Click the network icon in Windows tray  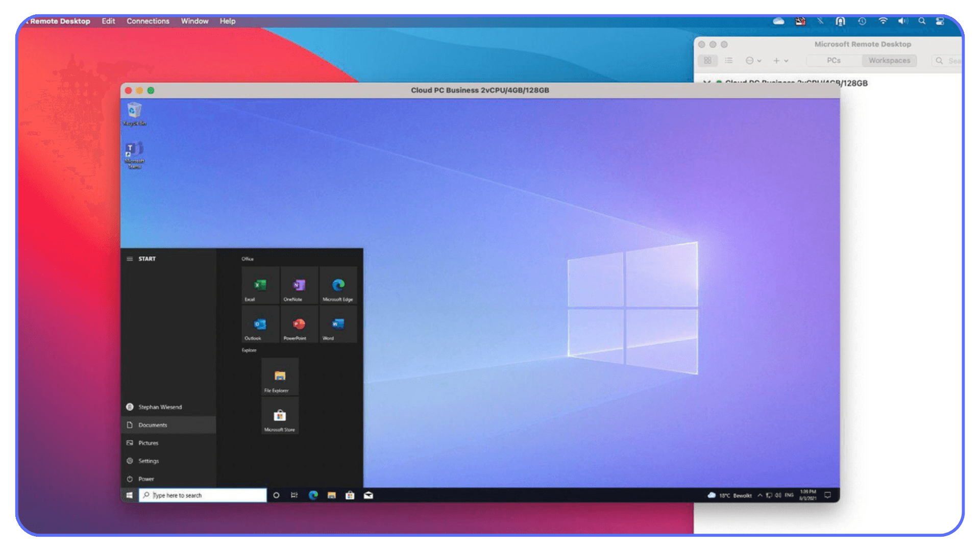(769, 495)
